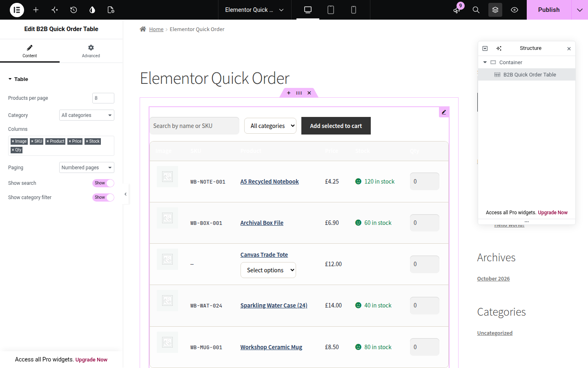Open Global Styles droplet icon
The height and width of the screenshot is (368, 588).
coord(92,10)
